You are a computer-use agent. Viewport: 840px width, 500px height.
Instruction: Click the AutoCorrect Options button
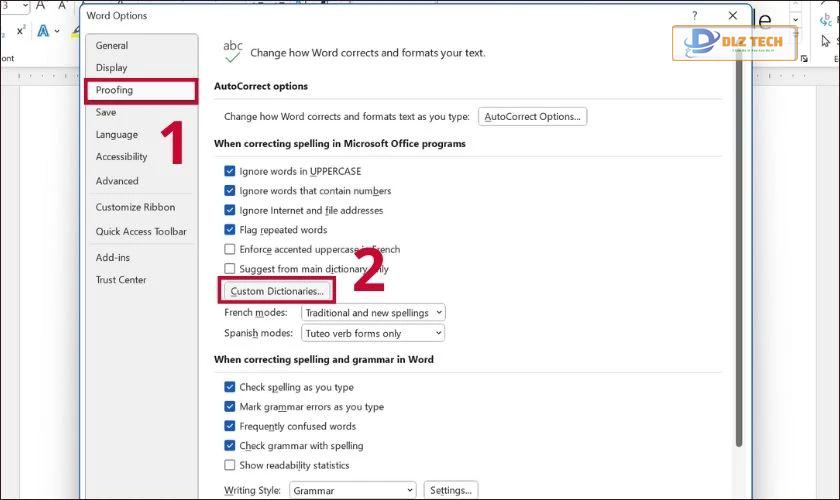coord(532,116)
